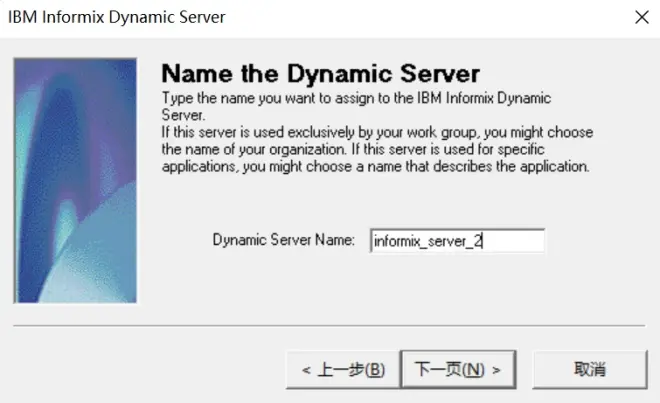This screenshot has width=660, height=403.
Task: Focus the Dynamic Server Name text field
Action: coord(458,241)
